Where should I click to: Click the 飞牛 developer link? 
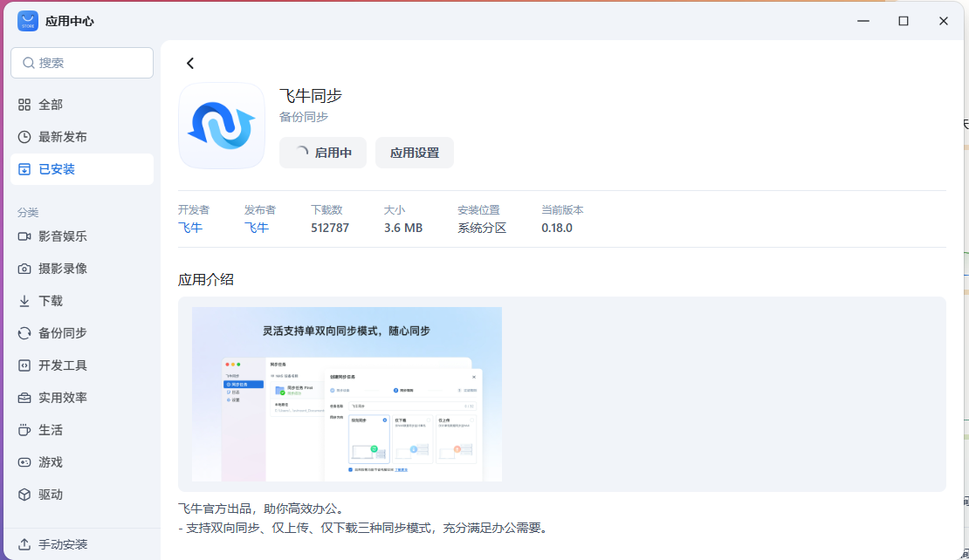click(x=190, y=228)
